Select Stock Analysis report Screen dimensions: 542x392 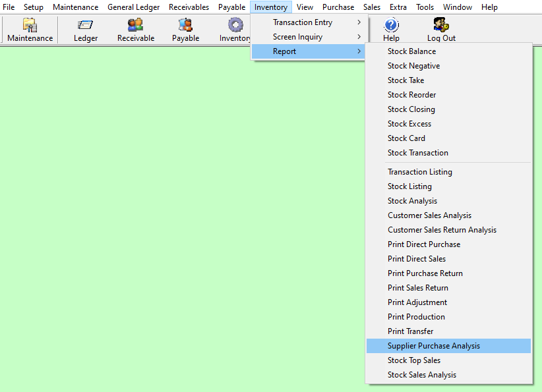click(448, 201)
